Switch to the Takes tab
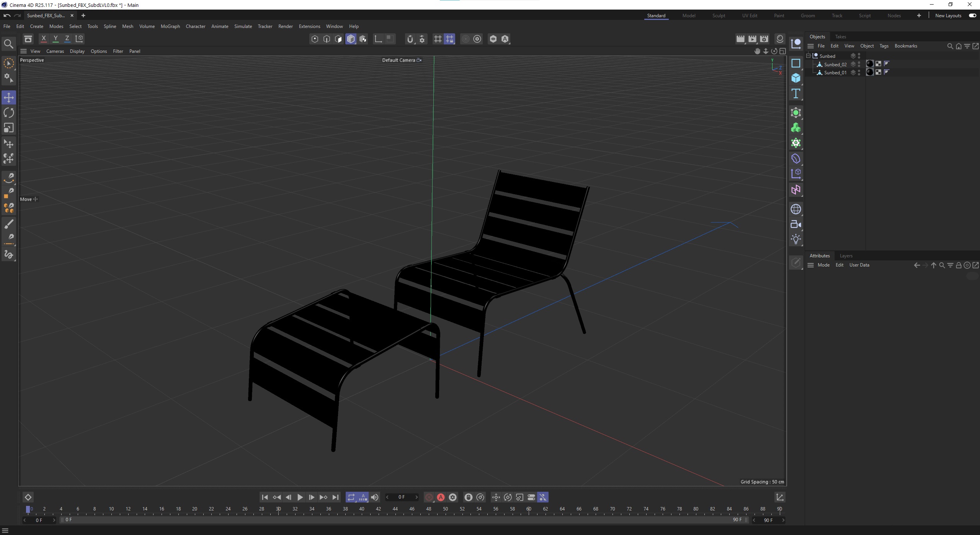Viewport: 980px width, 535px height. pos(840,37)
